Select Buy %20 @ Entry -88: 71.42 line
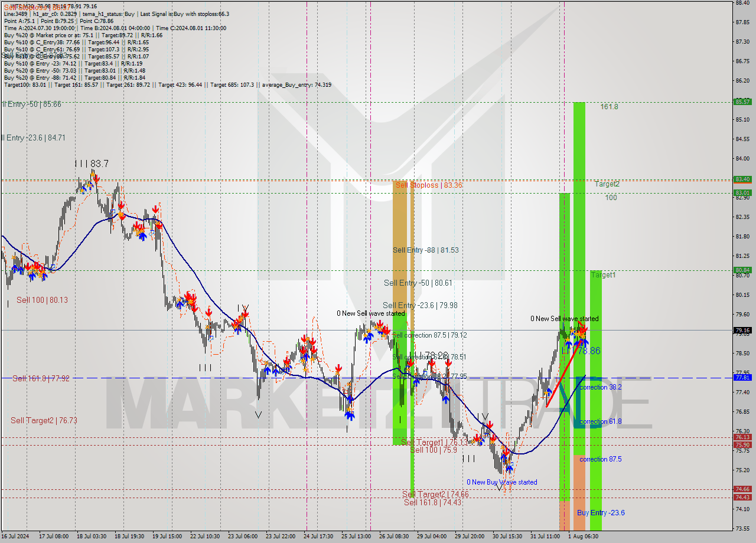 [x=74, y=78]
